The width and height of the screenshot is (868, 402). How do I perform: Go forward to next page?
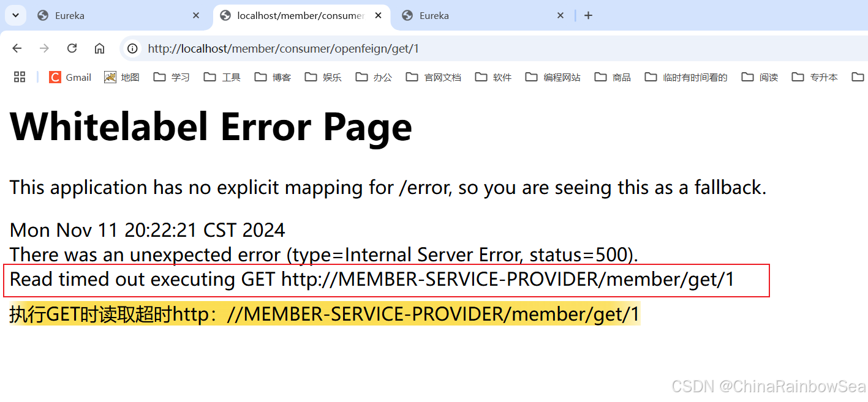click(44, 48)
